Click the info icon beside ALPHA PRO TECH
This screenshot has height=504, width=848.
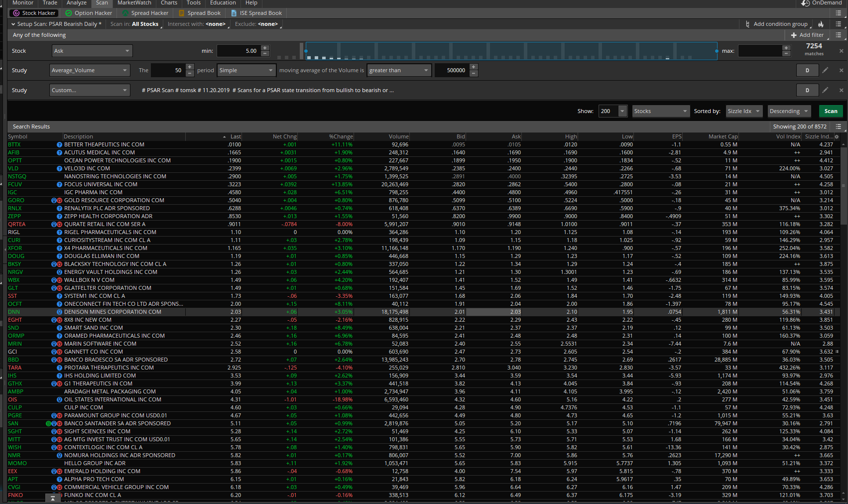point(60,479)
